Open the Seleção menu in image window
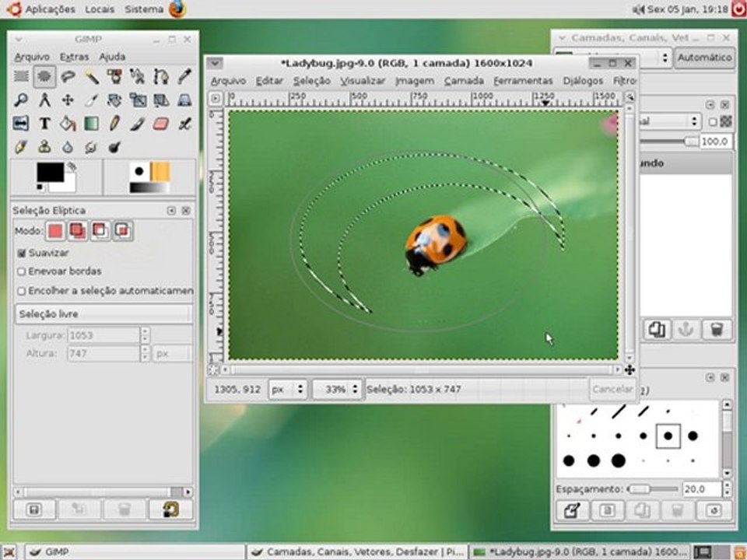Screen dimensions: 747x560 tap(312, 81)
